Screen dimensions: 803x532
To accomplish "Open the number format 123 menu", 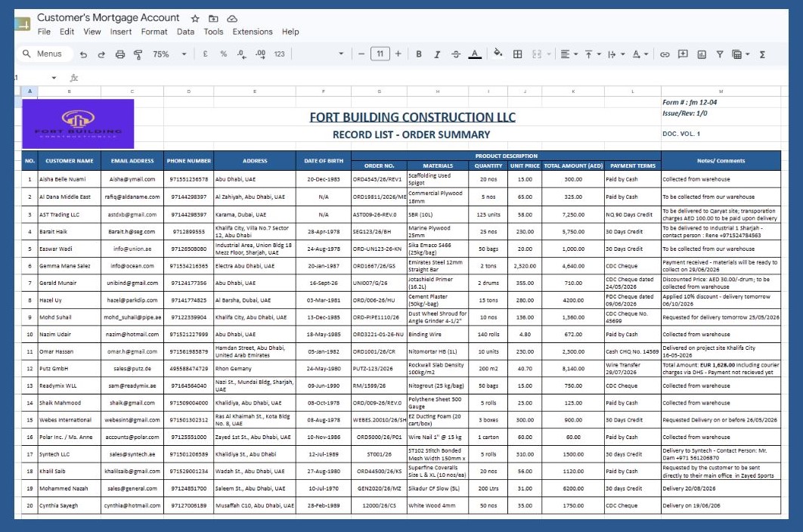I will tap(279, 54).
